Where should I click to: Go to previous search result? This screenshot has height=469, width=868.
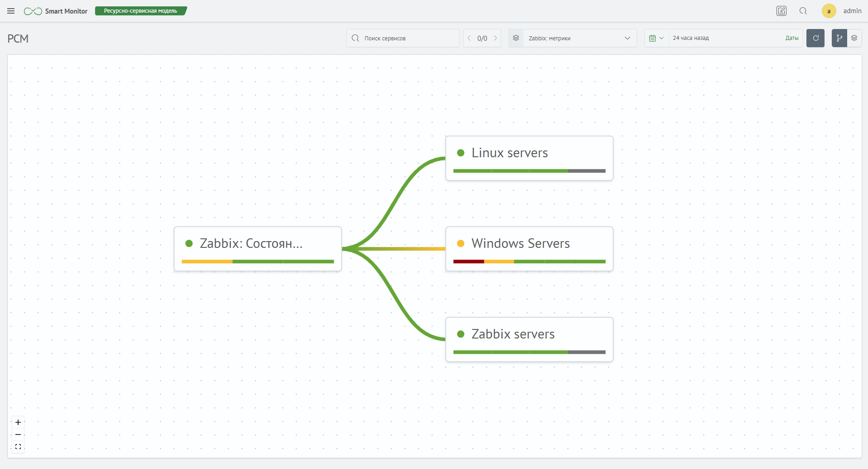pos(469,38)
